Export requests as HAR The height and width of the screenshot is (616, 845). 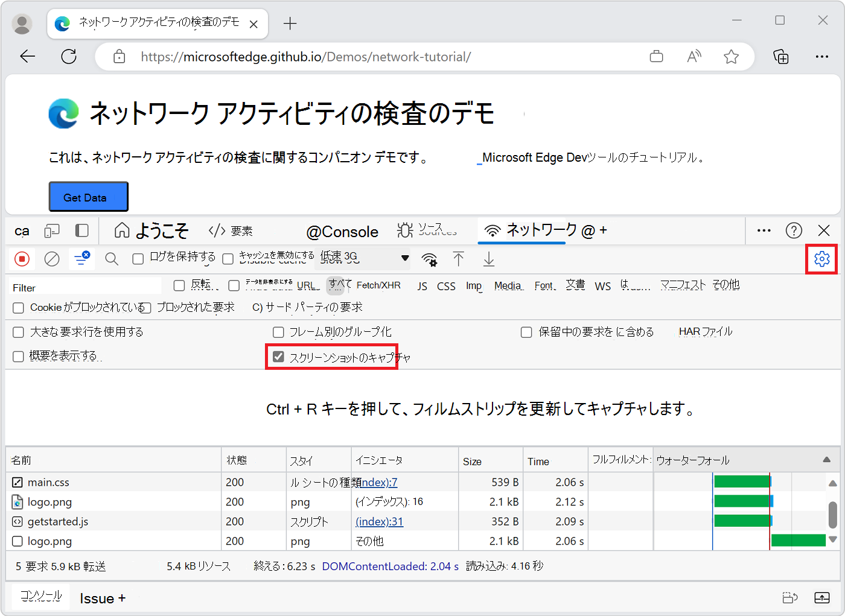point(488,259)
